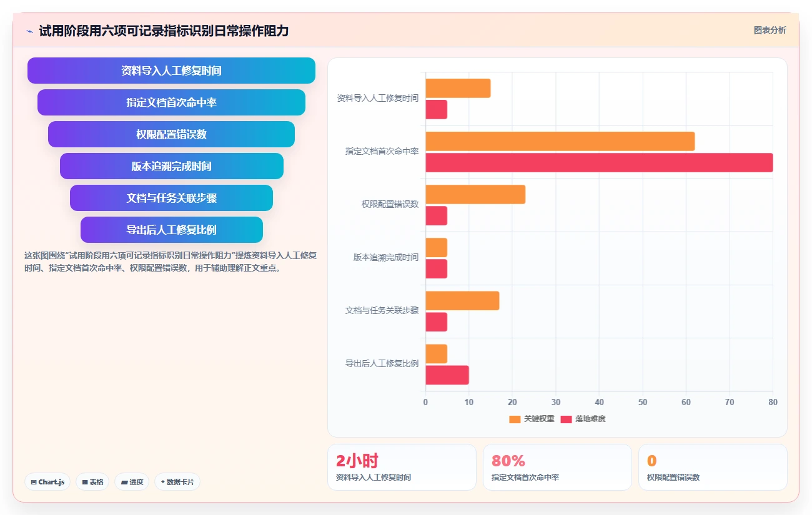
Task: Toggle the 关键权重 legend orange swatch
Action: tap(515, 419)
